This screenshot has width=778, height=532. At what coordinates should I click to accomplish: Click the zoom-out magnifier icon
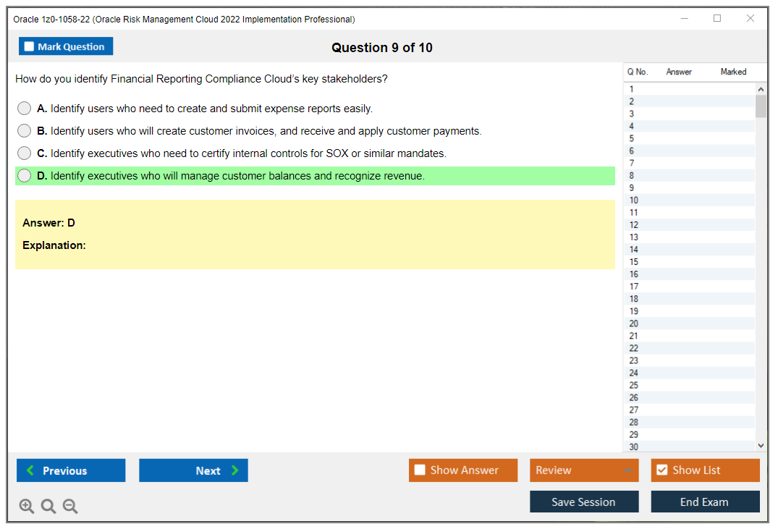tap(70, 506)
